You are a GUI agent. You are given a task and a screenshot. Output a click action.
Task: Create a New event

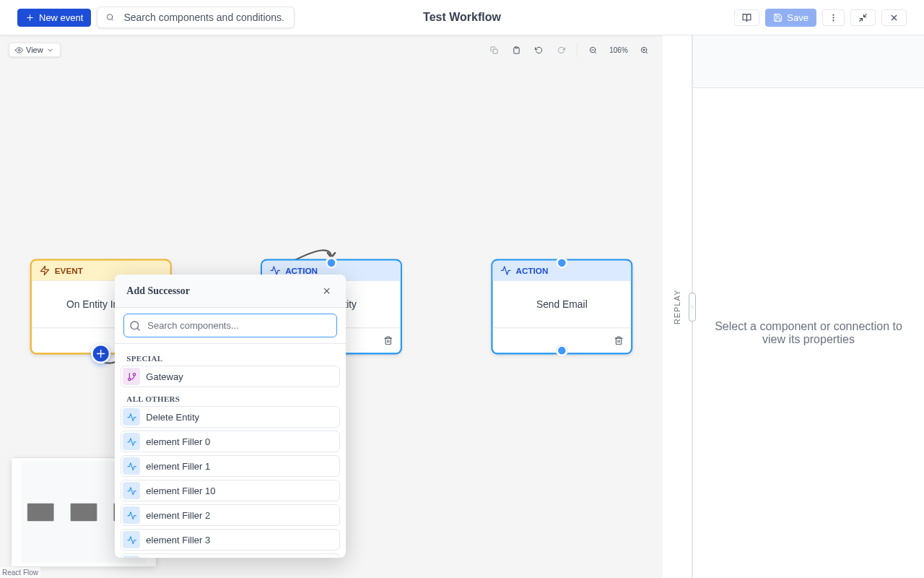click(53, 17)
